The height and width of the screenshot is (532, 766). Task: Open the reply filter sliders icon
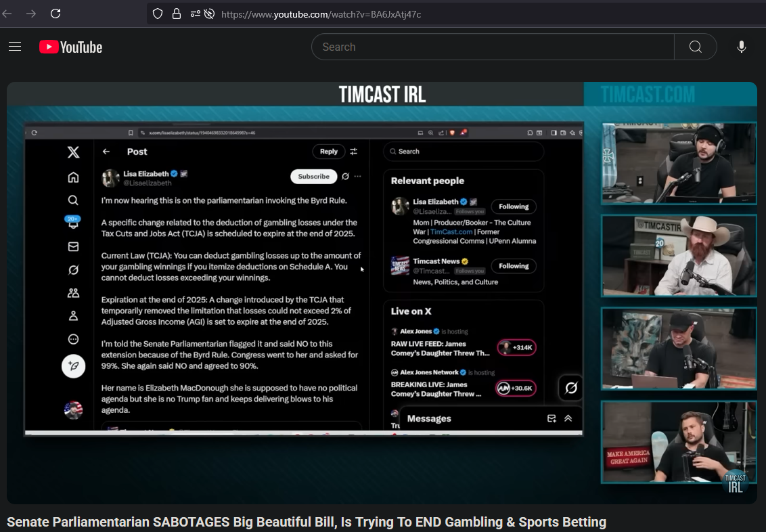[354, 152]
